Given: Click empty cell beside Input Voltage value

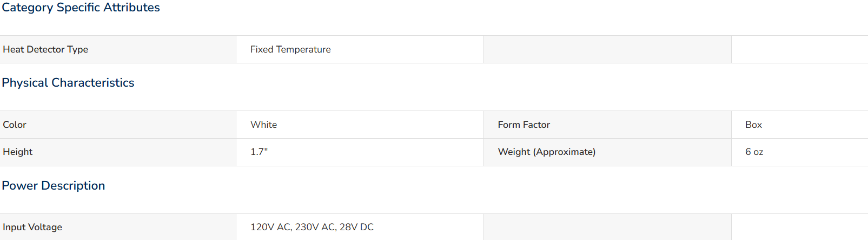Looking at the screenshot, I should click(607, 227).
